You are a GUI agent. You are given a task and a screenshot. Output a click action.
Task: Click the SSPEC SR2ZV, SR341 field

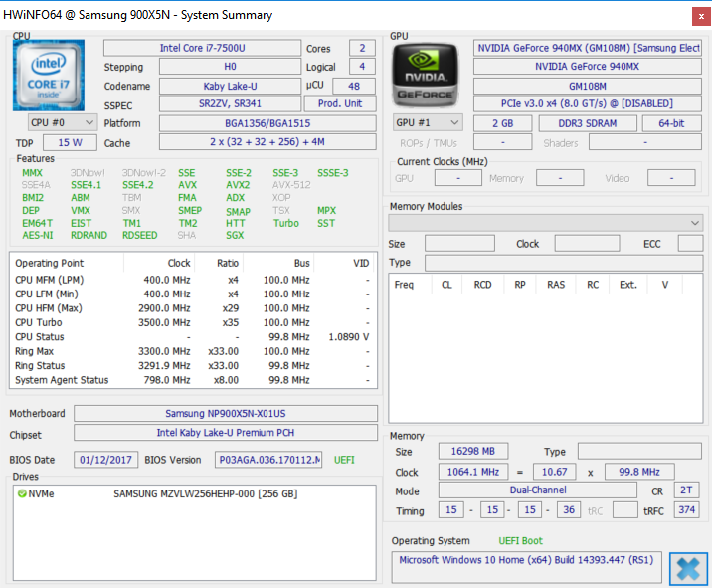[230, 103]
